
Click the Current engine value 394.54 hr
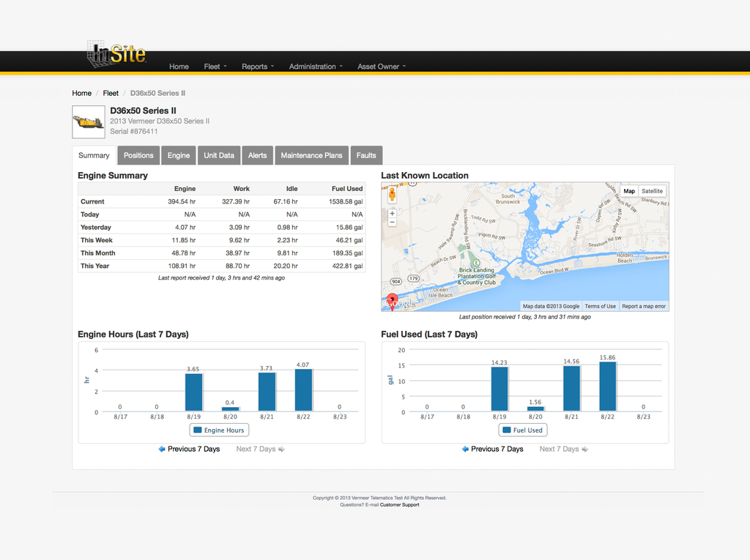[x=182, y=202]
